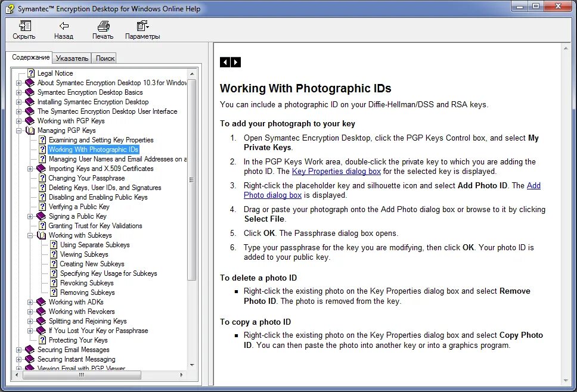The width and height of the screenshot is (577, 392).
Task: Open Managing User Names and Email Addresses topic
Action: (x=118, y=159)
